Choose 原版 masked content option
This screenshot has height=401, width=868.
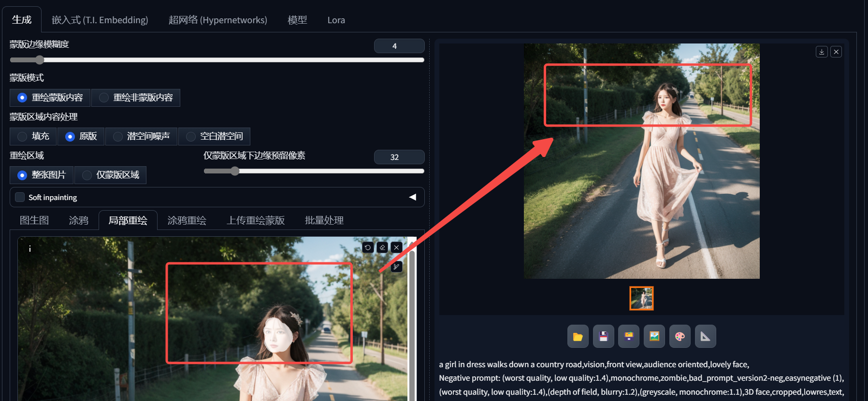81,136
